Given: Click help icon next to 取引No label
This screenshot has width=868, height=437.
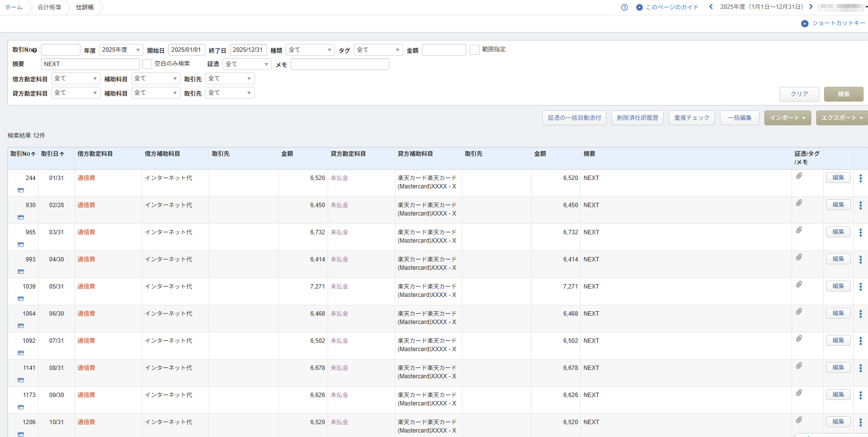Looking at the screenshot, I should coord(35,50).
